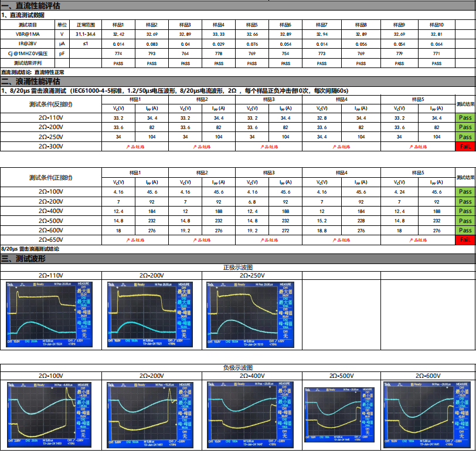The width and height of the screenshot is (476, 453).
Task: Click the red Fail cell for 2Ω-650V
Action: click(465, 239)
